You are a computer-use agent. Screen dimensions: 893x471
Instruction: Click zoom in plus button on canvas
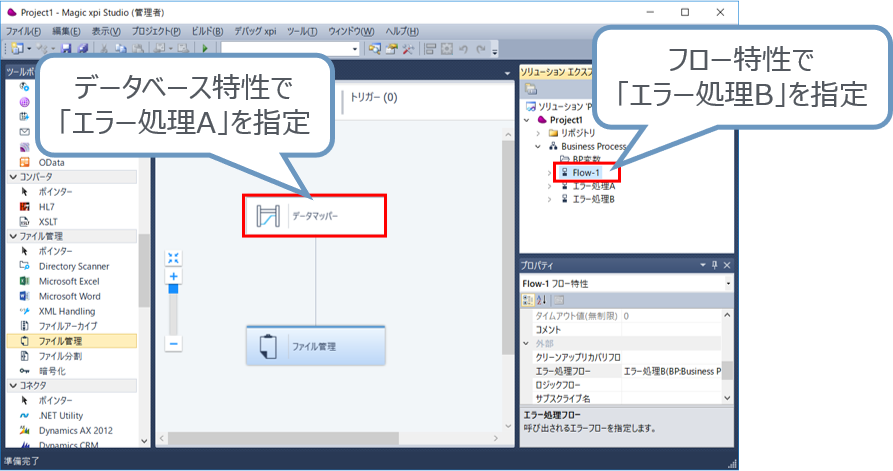click(x=173, y=276)
